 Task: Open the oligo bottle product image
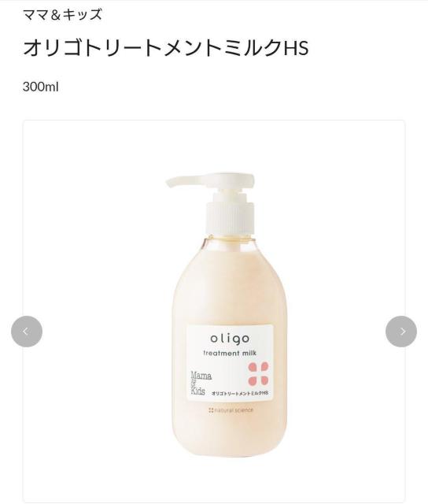click(229, 314)
